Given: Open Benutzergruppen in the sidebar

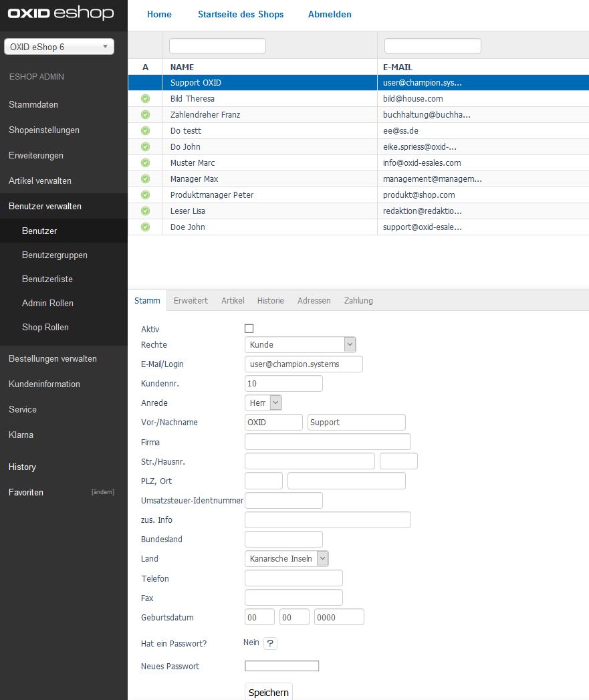Looking at the screenshot, I should 55,255.
